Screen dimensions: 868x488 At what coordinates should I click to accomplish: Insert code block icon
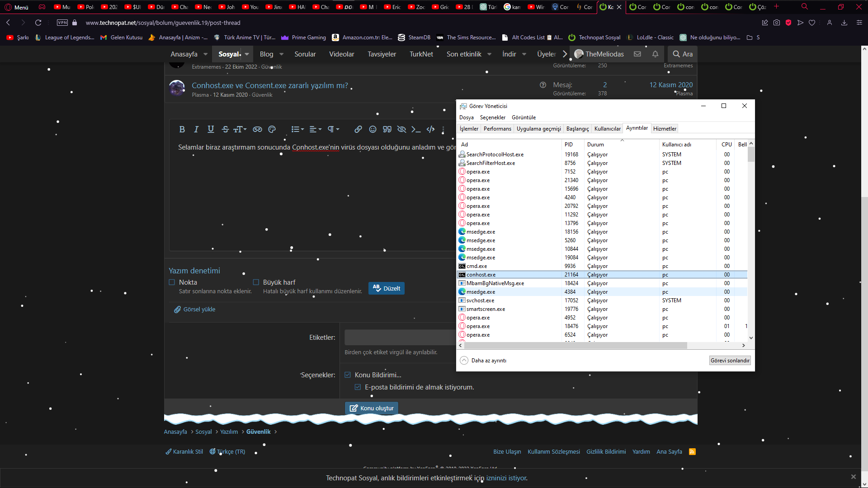click(x=430, y=129)
